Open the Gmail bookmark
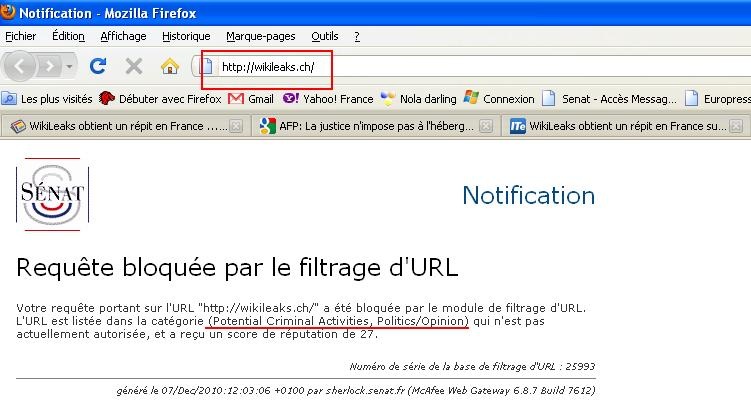 (251, 99)
